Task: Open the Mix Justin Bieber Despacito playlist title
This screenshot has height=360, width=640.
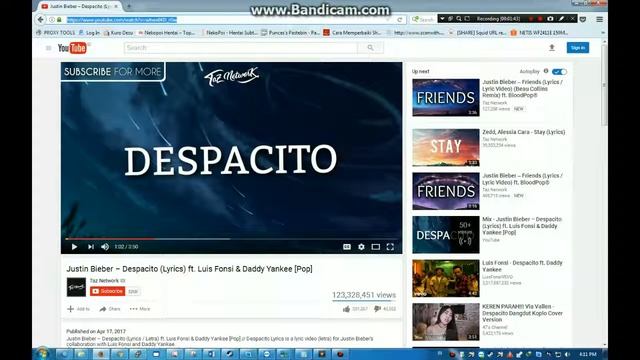Action: click(x=522, y=226)
